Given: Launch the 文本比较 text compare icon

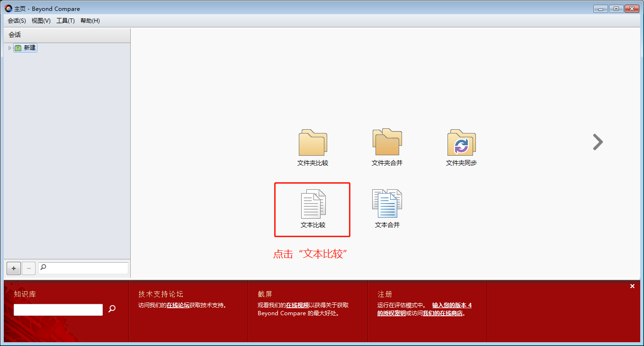Looking at the screenshot, I should 313,204.
